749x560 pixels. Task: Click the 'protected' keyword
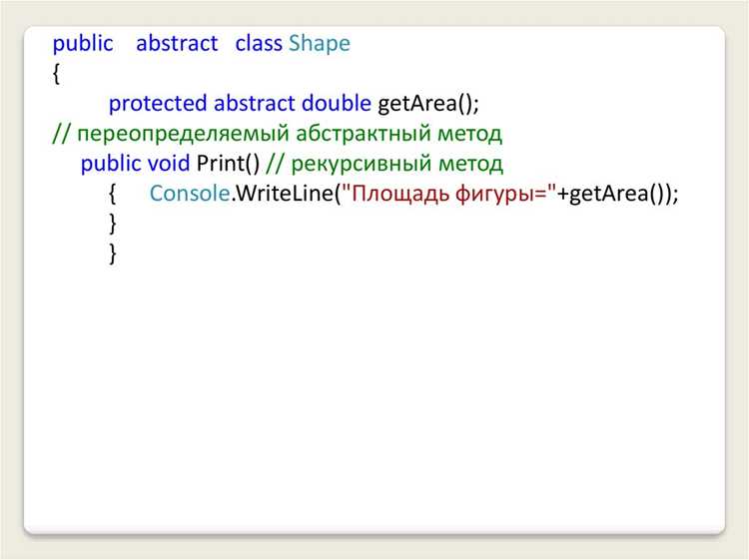(158, 104)
